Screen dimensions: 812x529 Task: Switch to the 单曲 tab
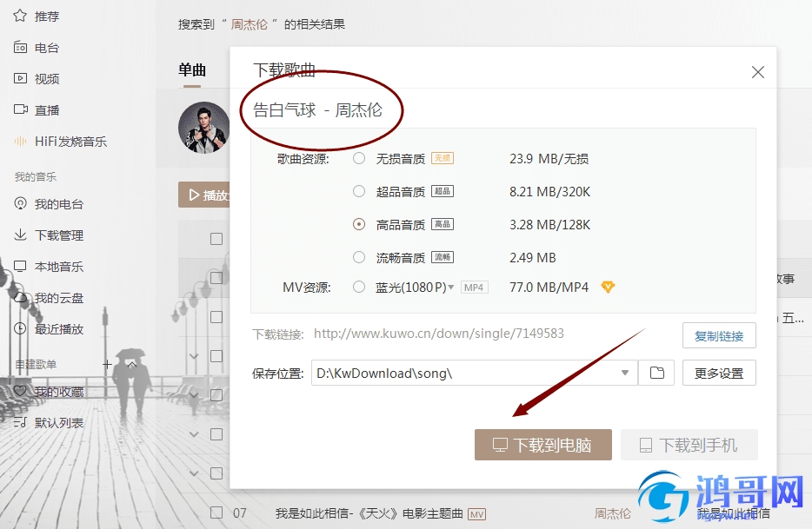pyautogui.click(x=192, y=69)
